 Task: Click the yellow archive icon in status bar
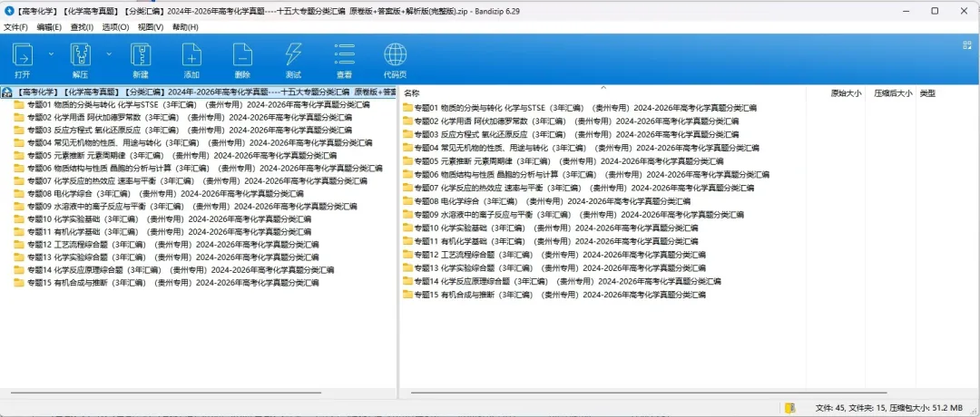790,408
